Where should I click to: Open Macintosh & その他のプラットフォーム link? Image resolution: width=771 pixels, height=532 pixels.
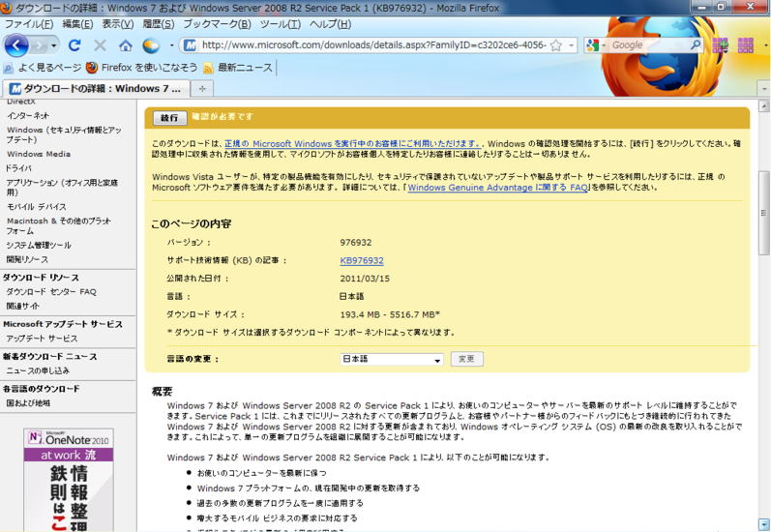pos(58,225)
